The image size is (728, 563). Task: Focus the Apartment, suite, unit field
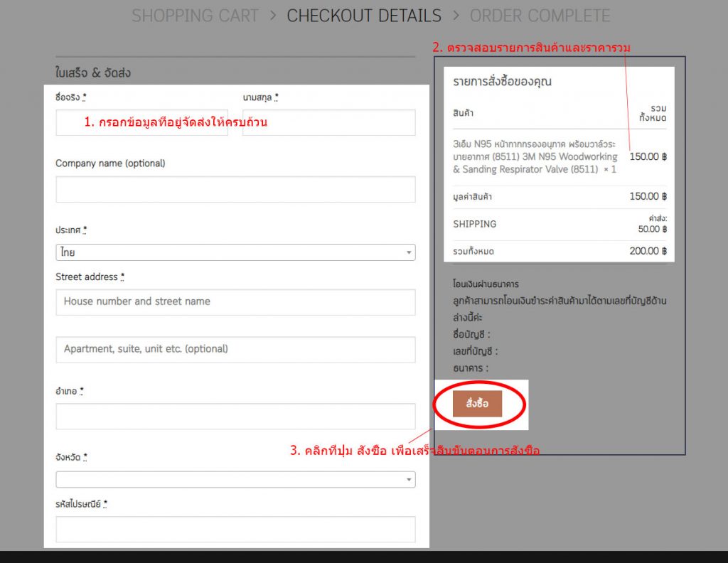tap(235, 349)
